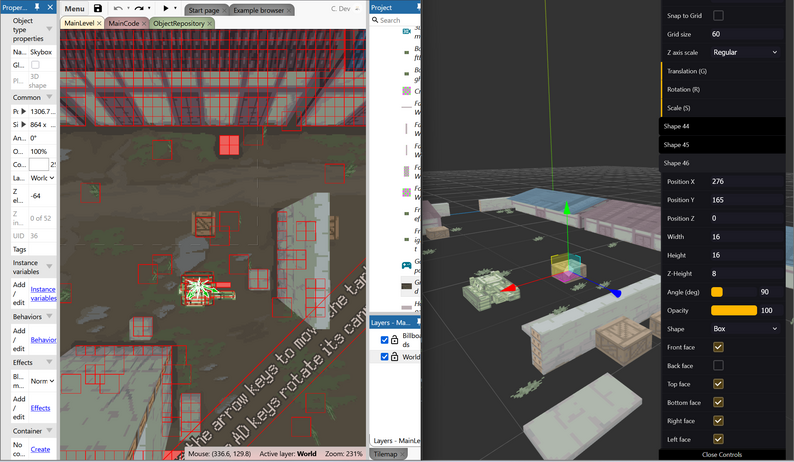The width and height of the screenshot is (794, 462).
Task: Enable the Back face checkbox
Action: click(718, 365)
